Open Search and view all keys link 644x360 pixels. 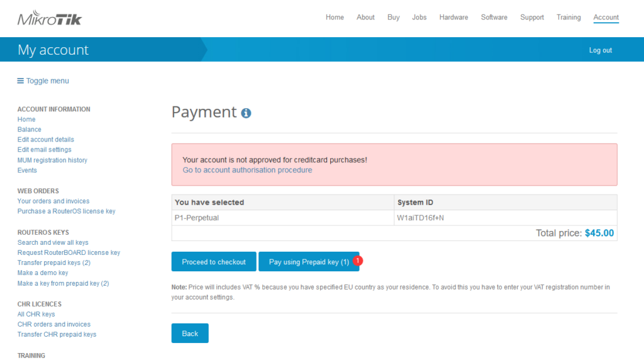point(53,242)
